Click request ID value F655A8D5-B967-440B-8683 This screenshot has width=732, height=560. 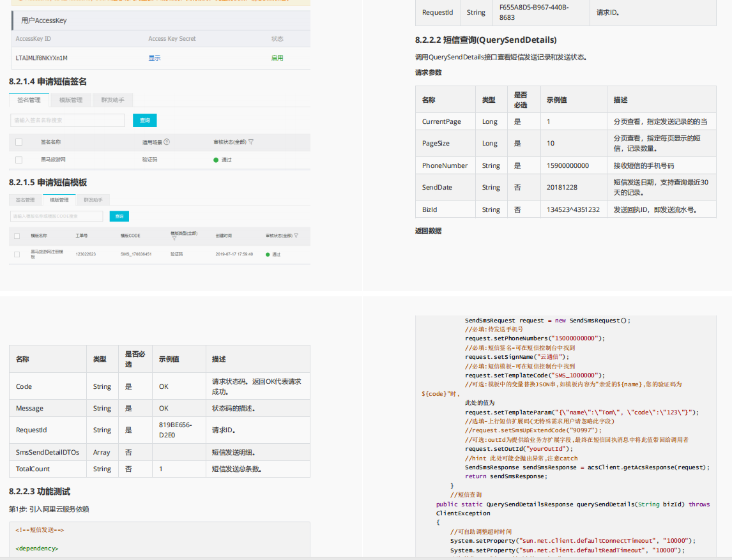pos(534,12)
